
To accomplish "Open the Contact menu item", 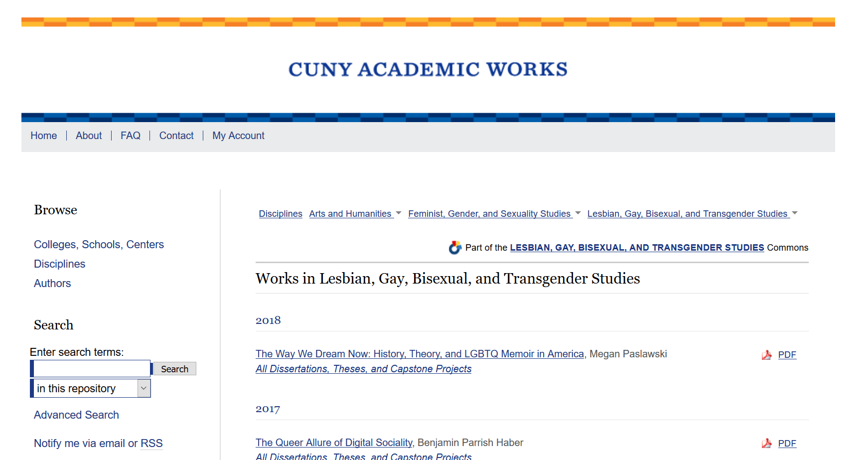I will coord(176,136).
